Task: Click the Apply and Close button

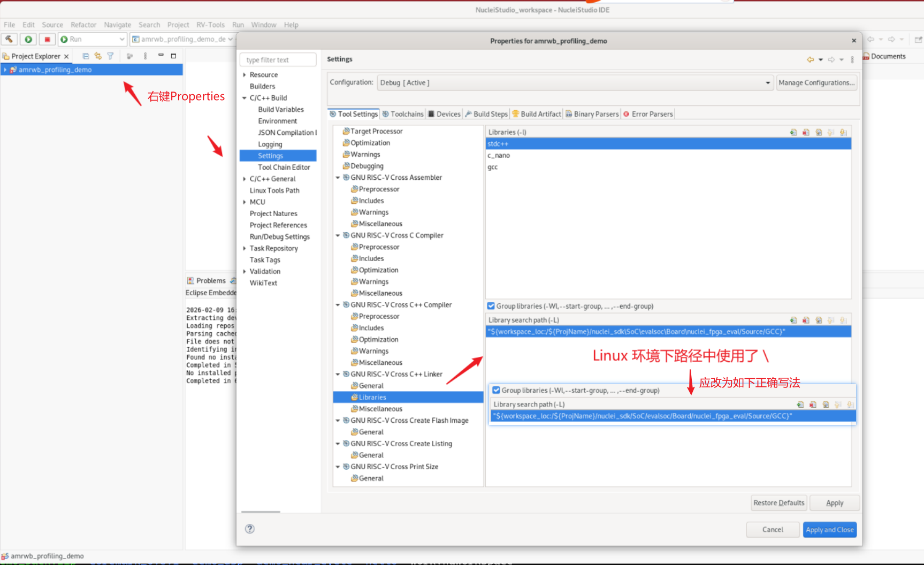Action: click(x=829, y=530)
